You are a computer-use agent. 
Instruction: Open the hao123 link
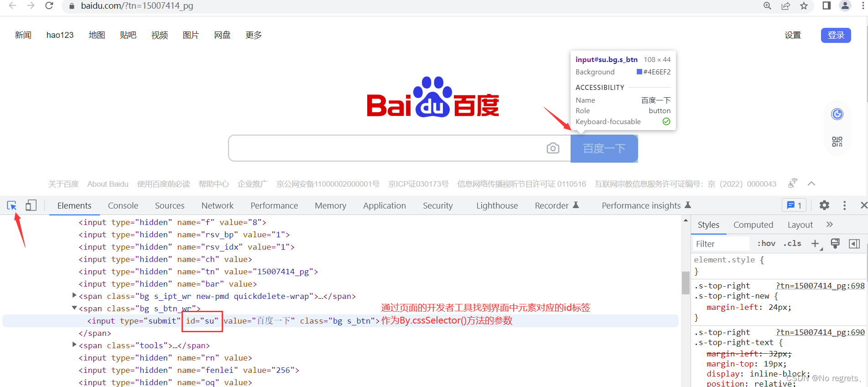pyautogui.click(x=60, y=35)
